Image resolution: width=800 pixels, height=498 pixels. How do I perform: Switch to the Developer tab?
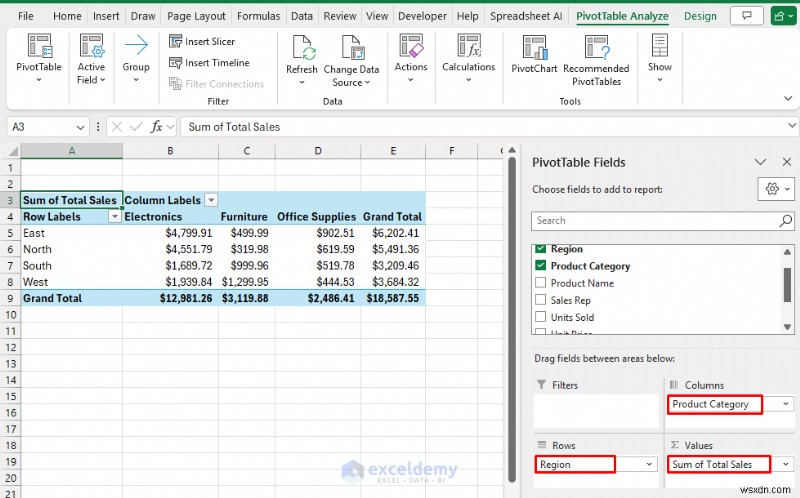click(x=422, y=16)
